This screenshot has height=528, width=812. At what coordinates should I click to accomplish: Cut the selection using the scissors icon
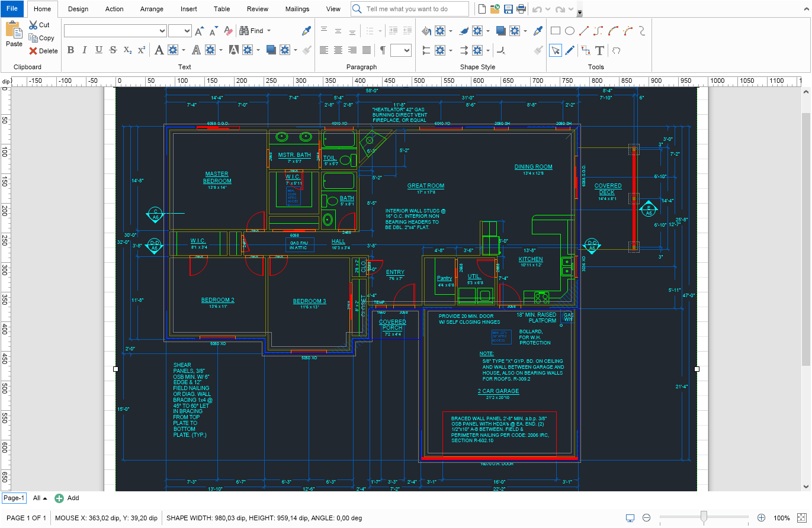tap(40, 25)
